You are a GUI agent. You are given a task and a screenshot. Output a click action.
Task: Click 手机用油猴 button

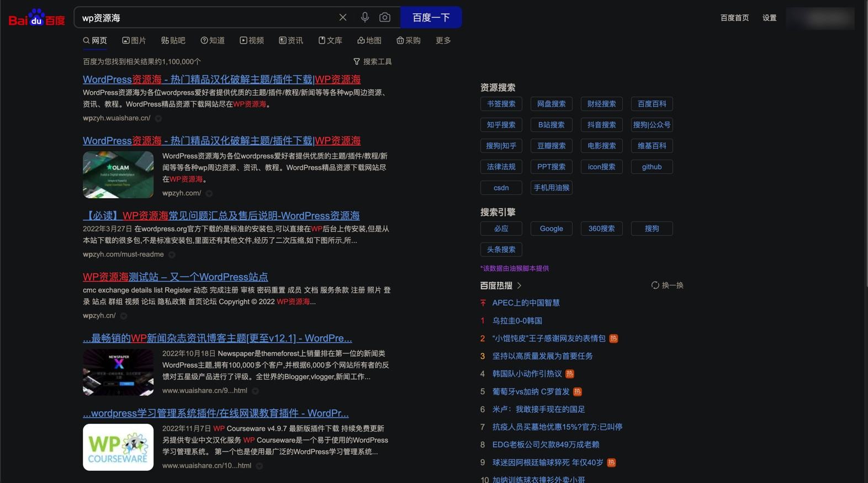pos(552,188)
